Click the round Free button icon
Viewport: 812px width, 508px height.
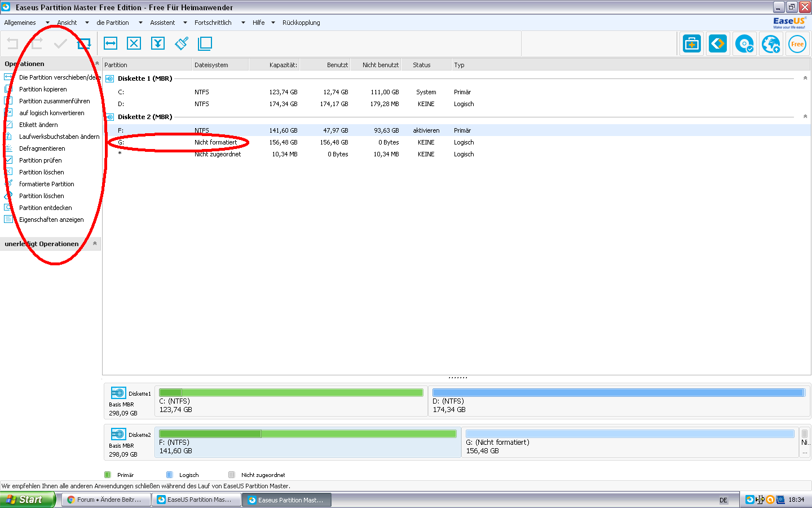point(797,43)
